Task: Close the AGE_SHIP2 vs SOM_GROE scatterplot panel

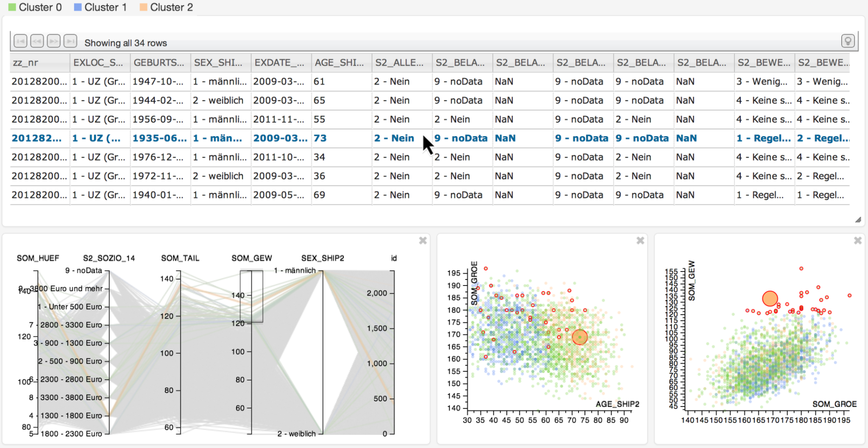Action: (x=640, y=240)
